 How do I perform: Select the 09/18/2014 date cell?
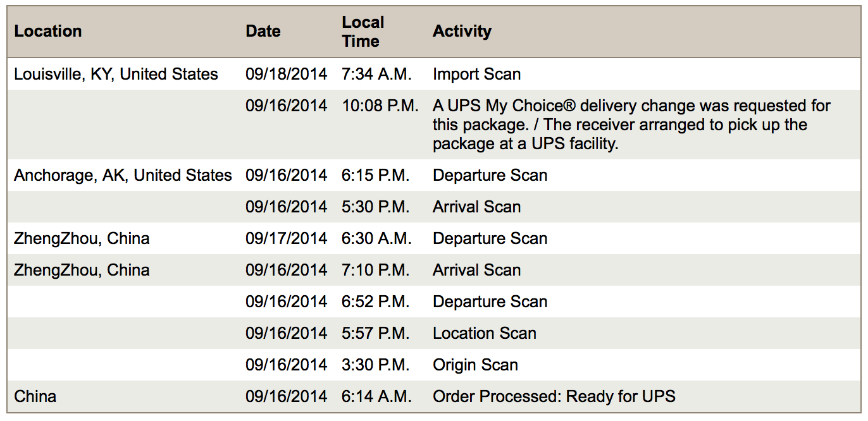coord(286,74)
